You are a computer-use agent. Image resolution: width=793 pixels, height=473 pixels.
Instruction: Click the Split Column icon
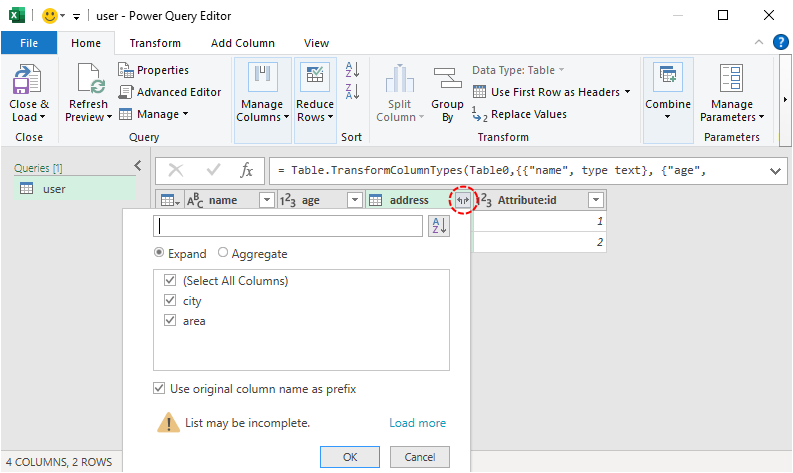pyautogui.click(x=400, y=78)
